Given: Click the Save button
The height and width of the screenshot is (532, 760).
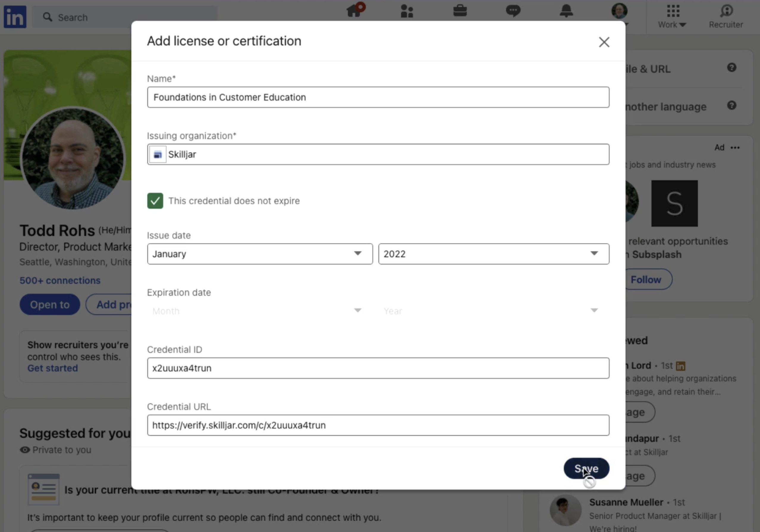Looking at the screenshot, I should 586,468.
